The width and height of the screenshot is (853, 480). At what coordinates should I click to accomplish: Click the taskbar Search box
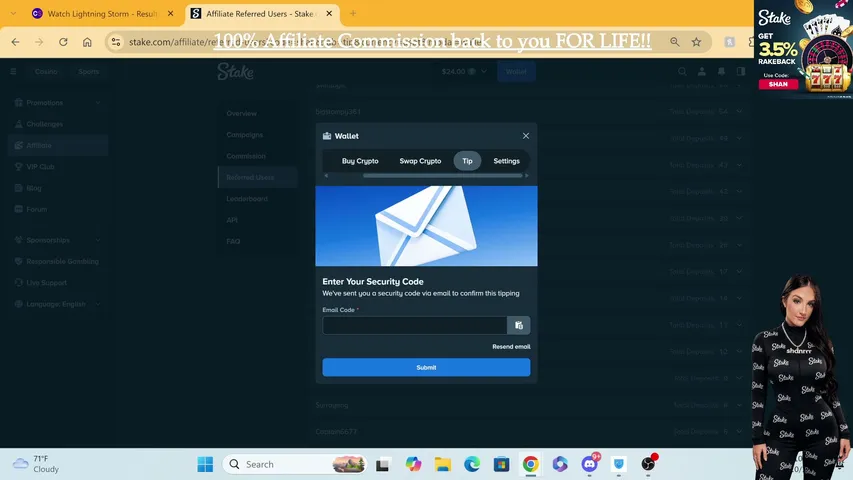294,464
